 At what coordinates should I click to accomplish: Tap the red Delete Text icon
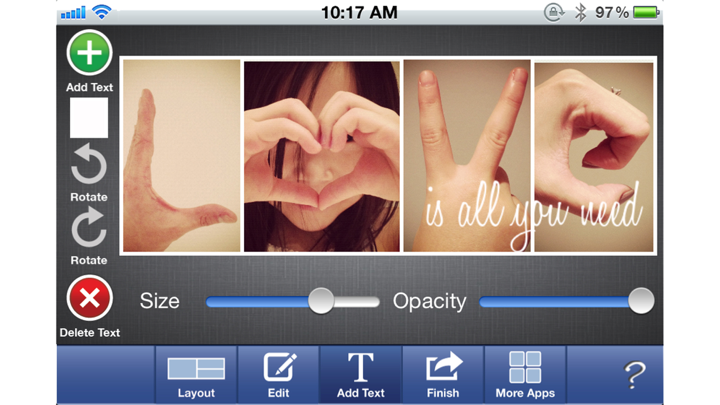tap(89, 298)
